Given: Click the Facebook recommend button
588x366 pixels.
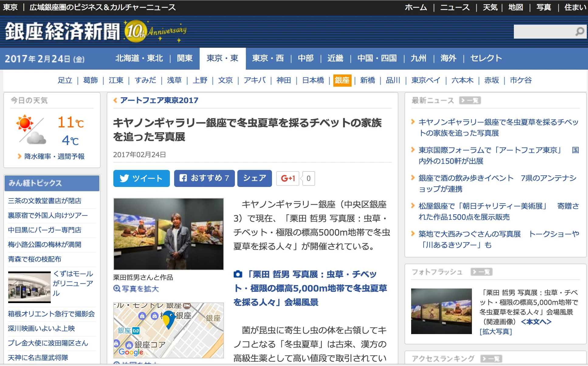Looking at the screenshot, I should point(204,178).
